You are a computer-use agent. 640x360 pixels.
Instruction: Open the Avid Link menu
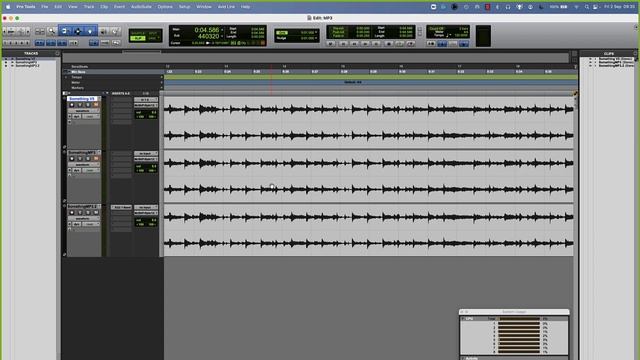[x=226, y=7]
